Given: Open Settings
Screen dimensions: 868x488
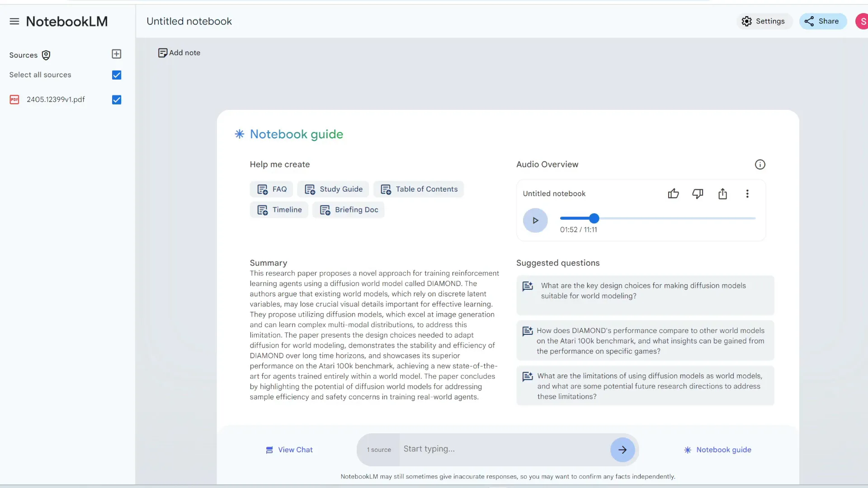Looking at the screenshot, I should [764, 21].
